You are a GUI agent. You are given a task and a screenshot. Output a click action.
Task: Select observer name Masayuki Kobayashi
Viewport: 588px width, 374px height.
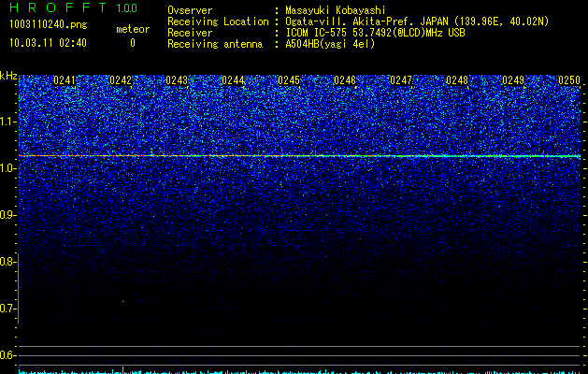(336, 10)
